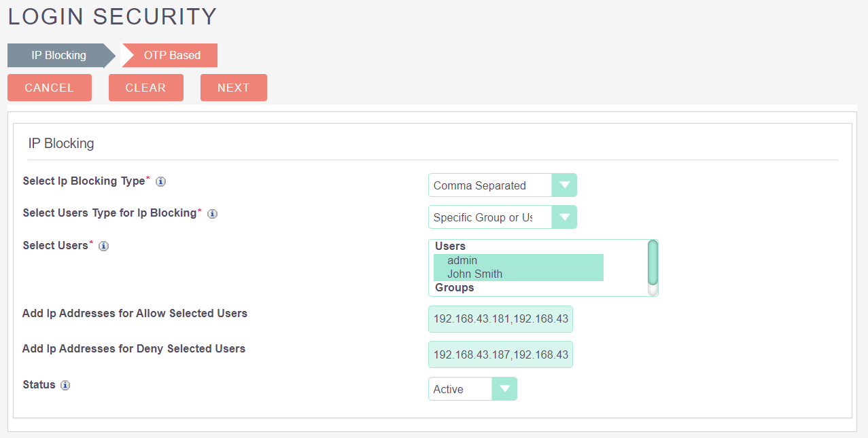Select admin in the users list
This screenshot has width=868, height=438.
pyautogui.click(x=462, y=261)
